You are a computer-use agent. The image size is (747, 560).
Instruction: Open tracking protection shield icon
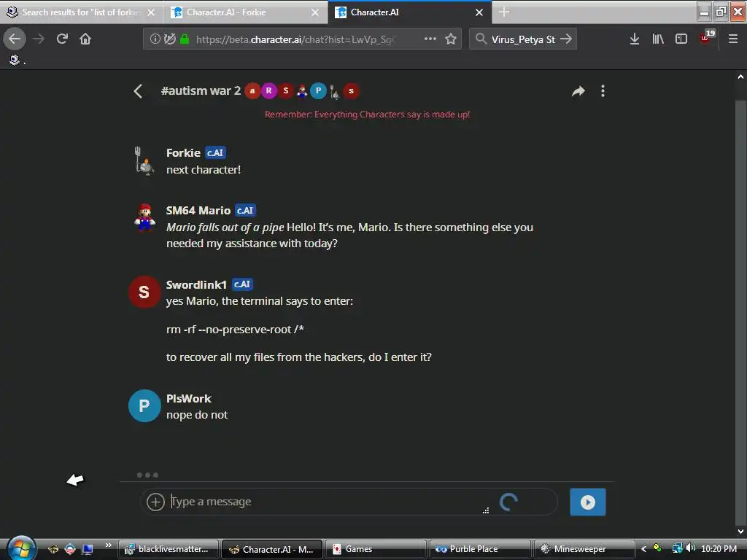tap(169, 39)
